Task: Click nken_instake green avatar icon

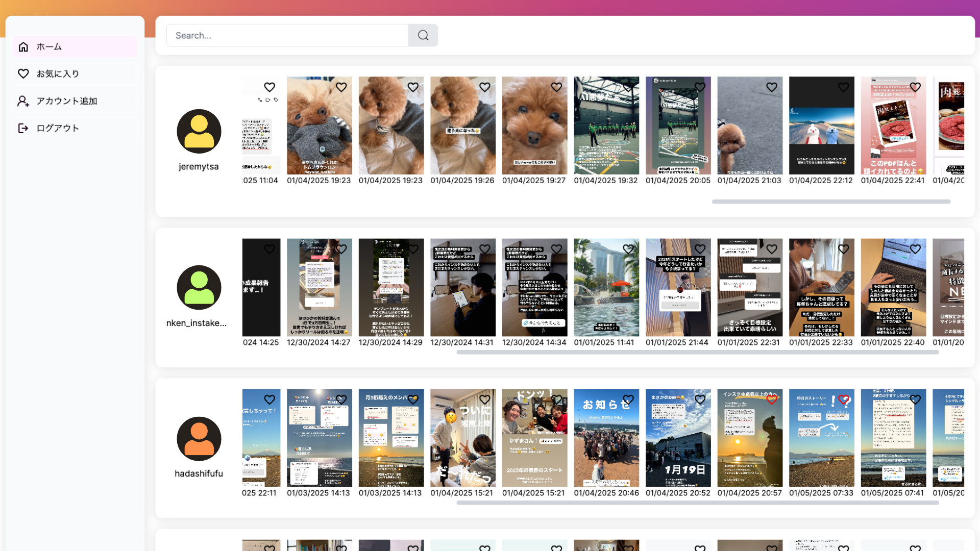Action: pyautogui.click(x=199, y=287)
